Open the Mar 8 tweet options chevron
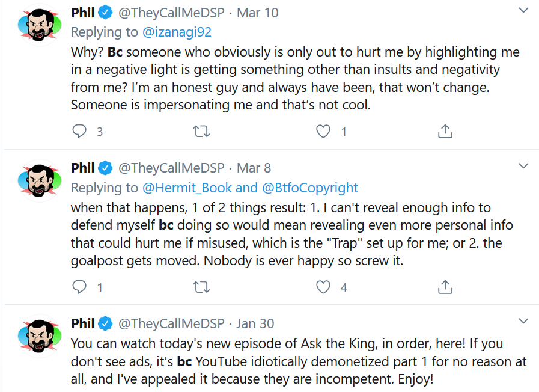Image resolution: width=539 pixels, height=392 pixels. [523, 166]
